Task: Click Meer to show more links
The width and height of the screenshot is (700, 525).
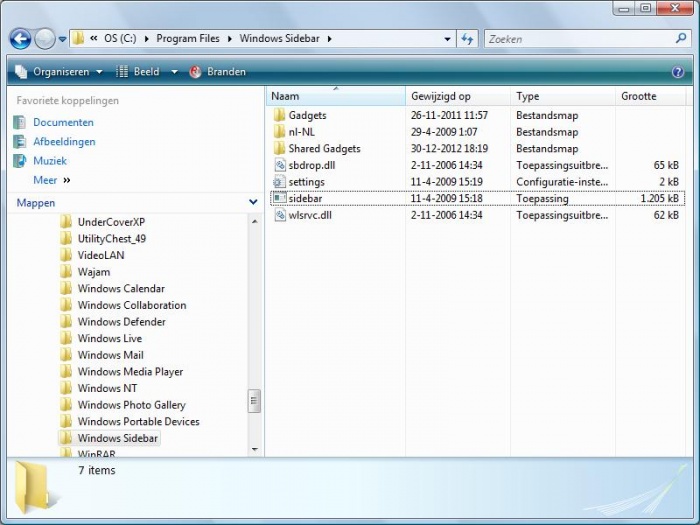Action: tap(45, 180)
